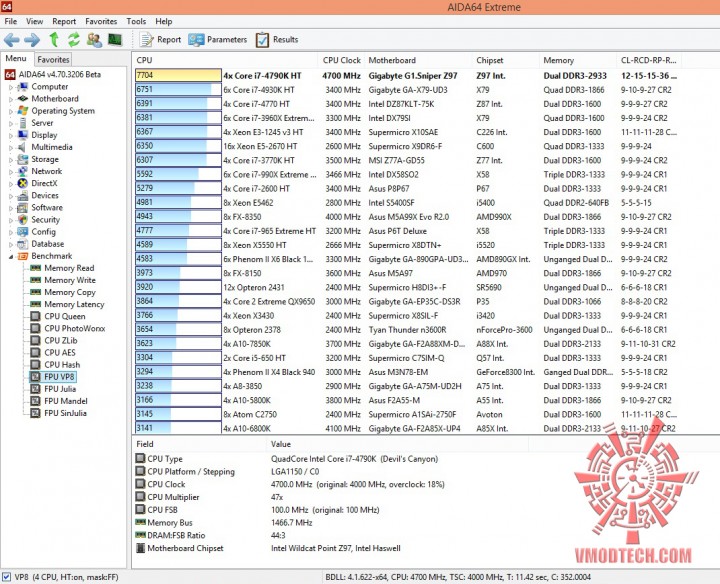
Task: Sort by the CL-RCD-RP-R... column header
Action: [x=649, y=60]
